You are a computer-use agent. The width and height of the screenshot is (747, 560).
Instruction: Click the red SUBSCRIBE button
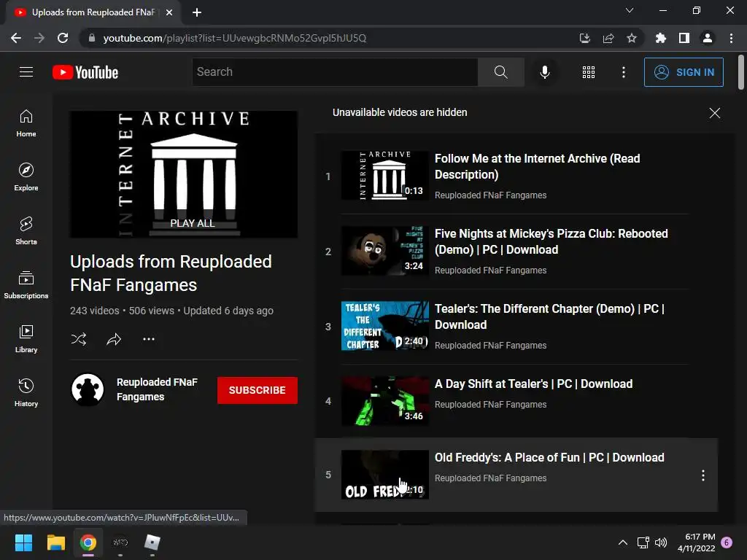258,390
